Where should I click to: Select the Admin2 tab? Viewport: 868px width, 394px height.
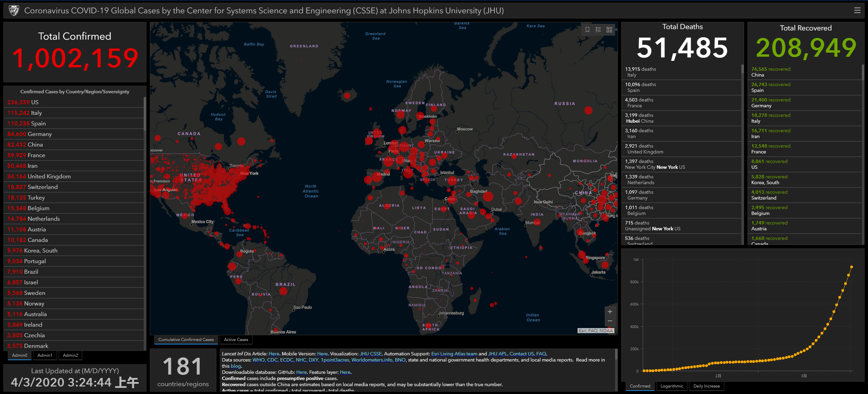pyautogui.click(x=70, y=355)
